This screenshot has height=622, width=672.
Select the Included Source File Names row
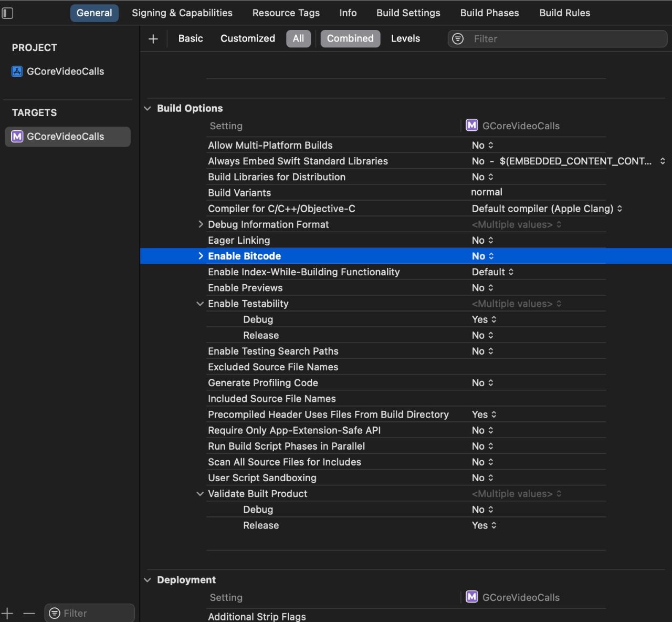pyautogui.click(x=406, y=399)
